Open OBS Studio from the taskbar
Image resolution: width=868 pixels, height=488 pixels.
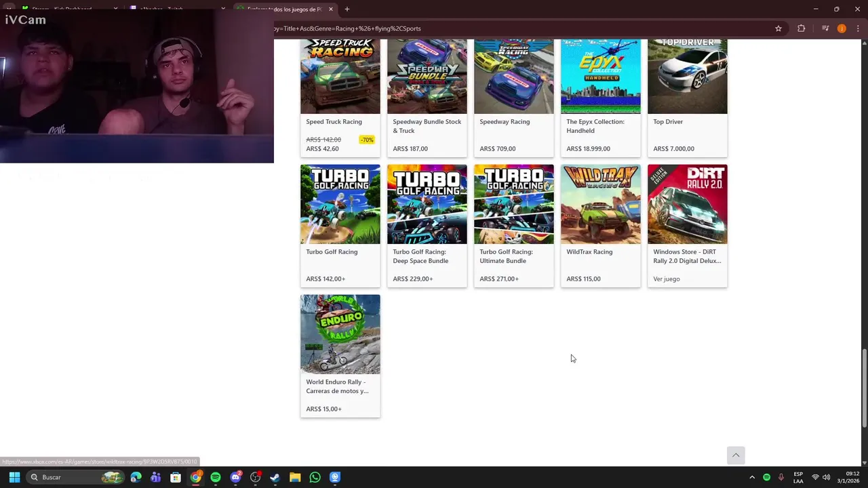(x=255, y=477)
